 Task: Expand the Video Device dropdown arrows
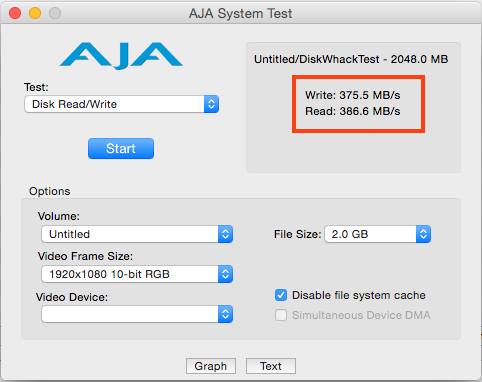click(x=225, y=314)
